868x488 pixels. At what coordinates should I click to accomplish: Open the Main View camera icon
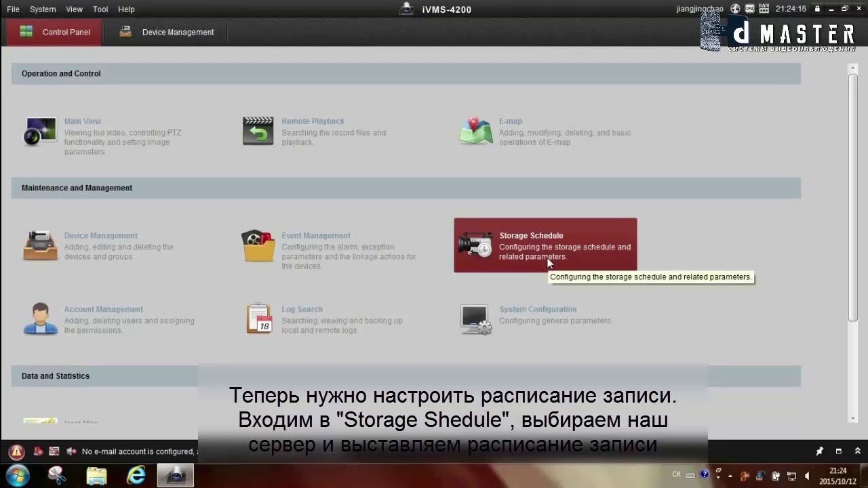pos(40,131)
